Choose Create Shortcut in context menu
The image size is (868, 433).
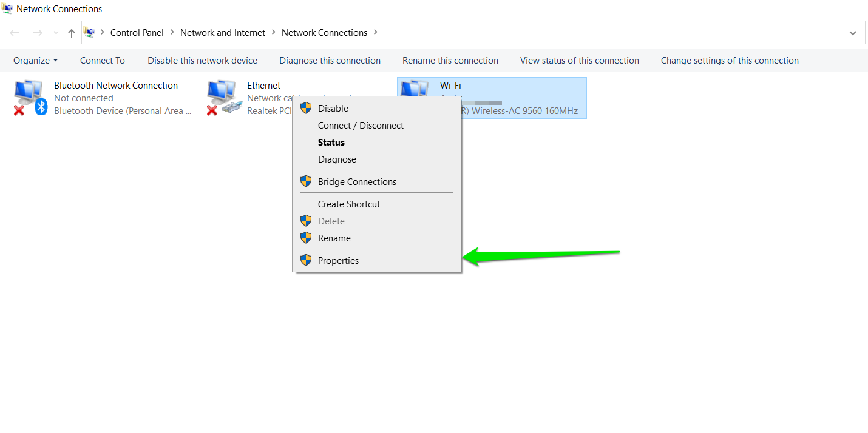click(x=376, y=204)
